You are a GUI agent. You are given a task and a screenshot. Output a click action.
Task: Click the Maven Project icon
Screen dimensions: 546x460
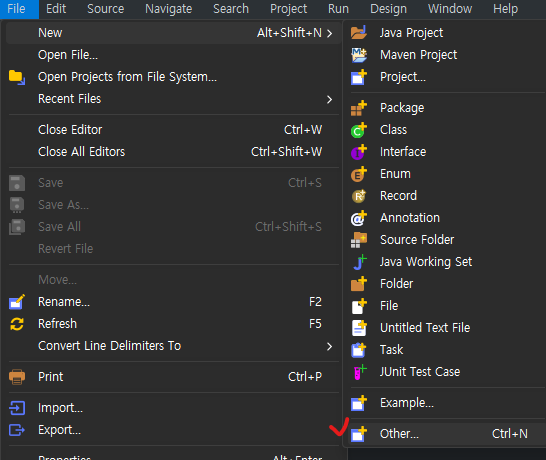(359, 55)
